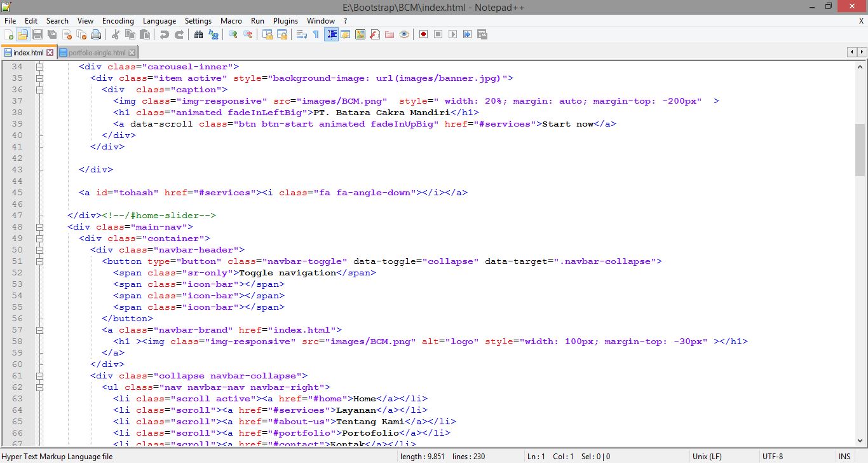This screenshot has height=463, width=868.
Task: Click the tab bar scroll-right arrow
Action: coord(861,52)
